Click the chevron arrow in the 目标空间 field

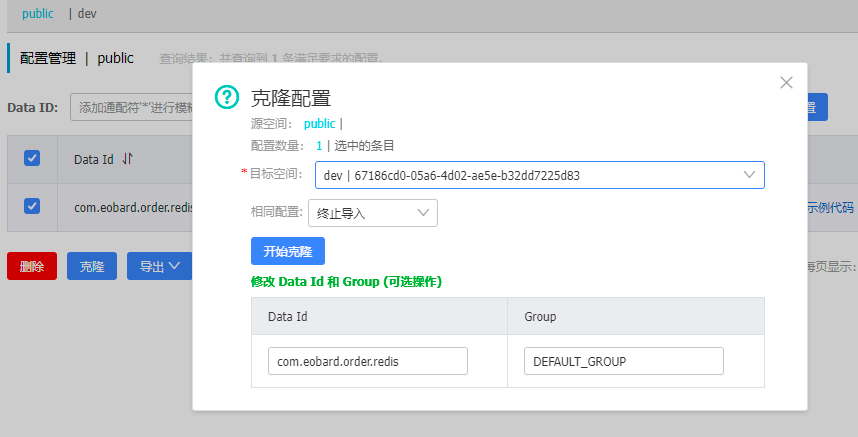coord(749,175)
